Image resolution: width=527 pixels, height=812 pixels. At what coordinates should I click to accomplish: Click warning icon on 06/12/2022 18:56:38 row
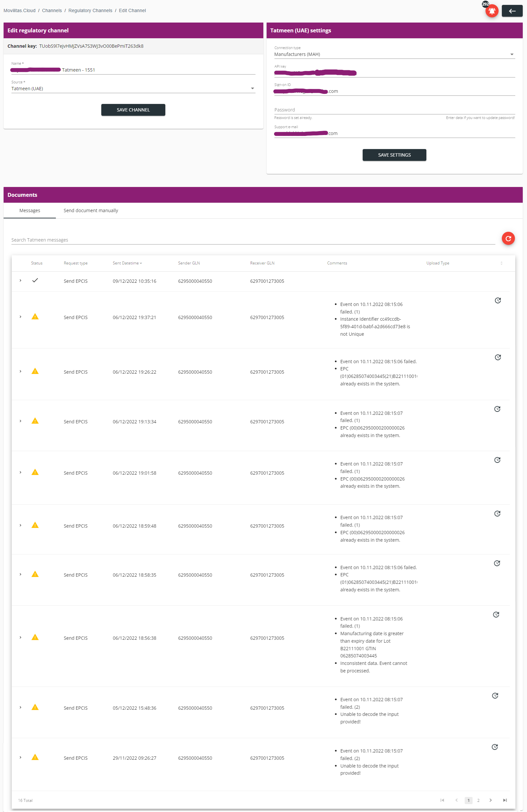tap(35, 637)
